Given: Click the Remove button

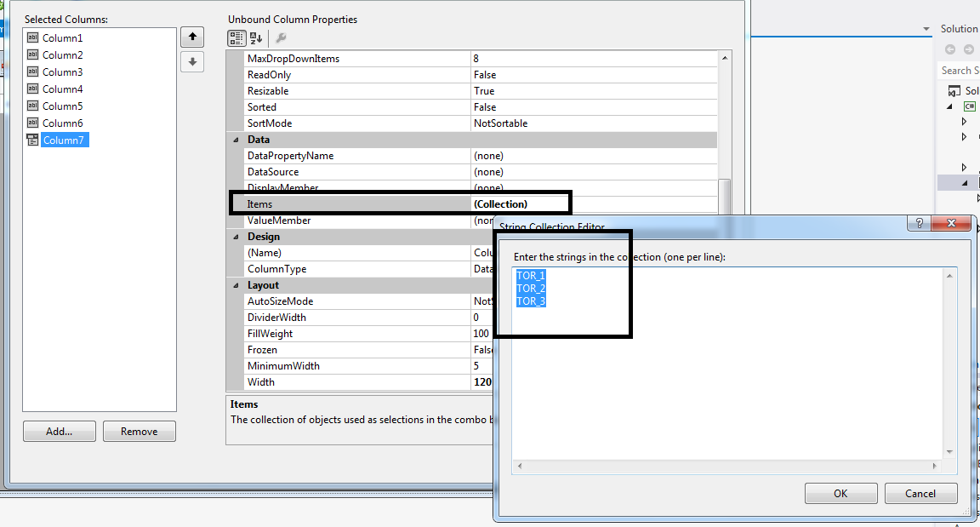Looking at the screenshot, I should [140, 432].
